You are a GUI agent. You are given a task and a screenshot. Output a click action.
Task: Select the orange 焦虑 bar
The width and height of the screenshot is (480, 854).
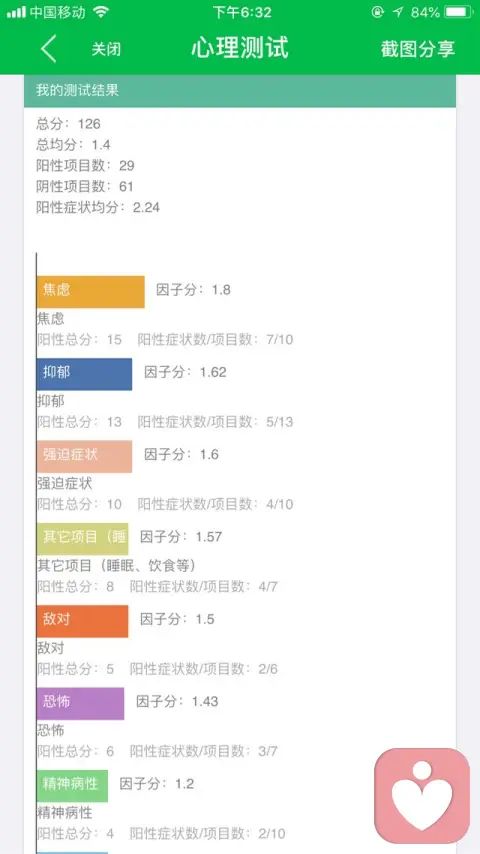90,292
